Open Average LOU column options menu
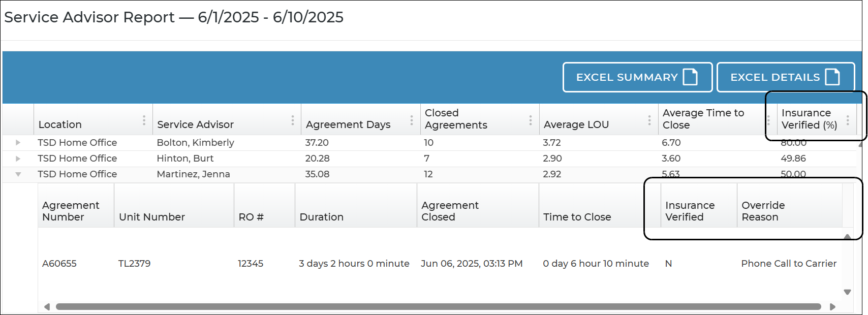The width and height of the screenshot is (868, 315). (649, 120)
